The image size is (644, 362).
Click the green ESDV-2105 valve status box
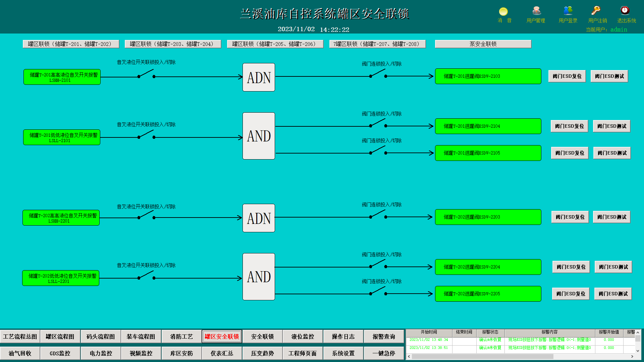(488, 153)
